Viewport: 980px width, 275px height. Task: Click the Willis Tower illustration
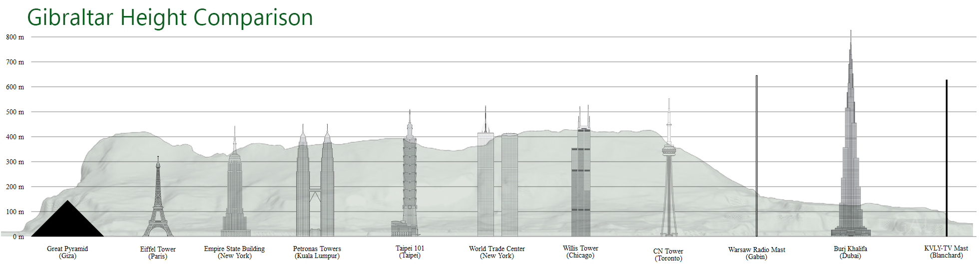click(x=581, y=171)
